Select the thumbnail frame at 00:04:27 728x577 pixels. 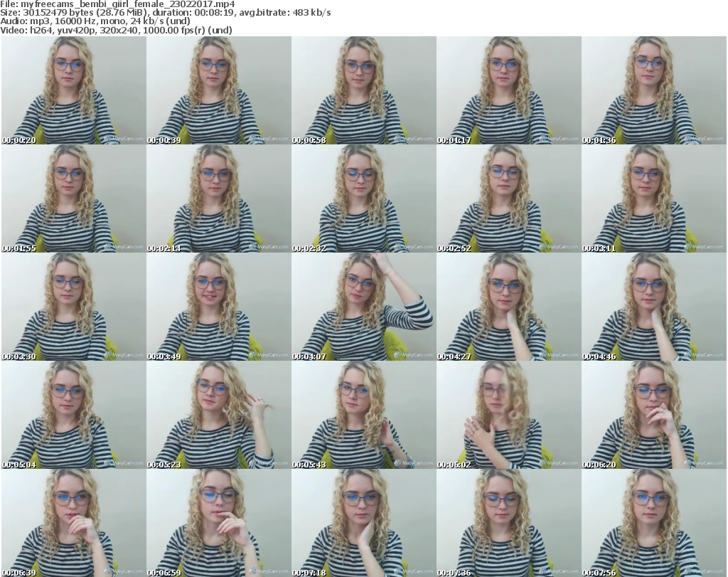pos(509,307)
